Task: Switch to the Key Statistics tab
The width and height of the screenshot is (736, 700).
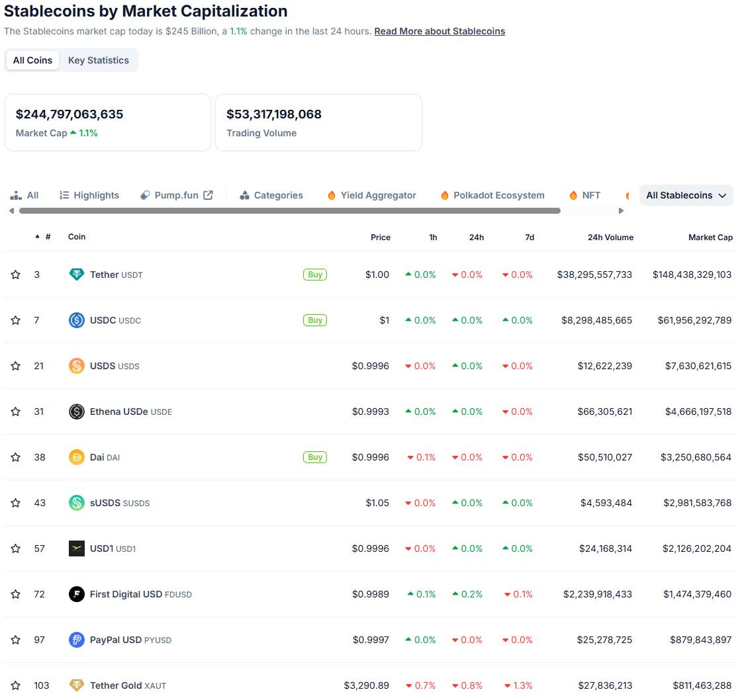Action: (x=98, y=60)
